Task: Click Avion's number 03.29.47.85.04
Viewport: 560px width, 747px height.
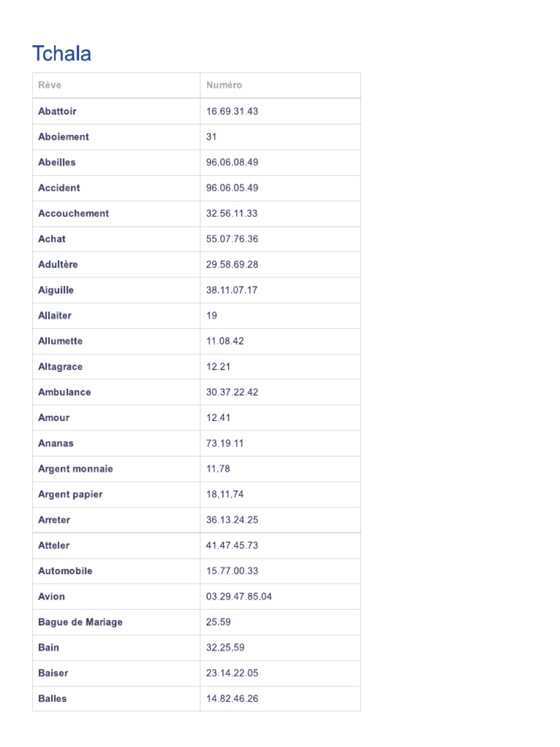Action: (x=238, y=597)
